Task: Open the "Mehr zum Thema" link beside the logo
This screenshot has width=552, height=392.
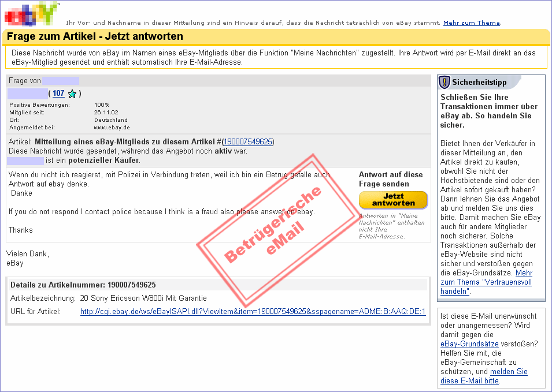Action: coord(472,23)
